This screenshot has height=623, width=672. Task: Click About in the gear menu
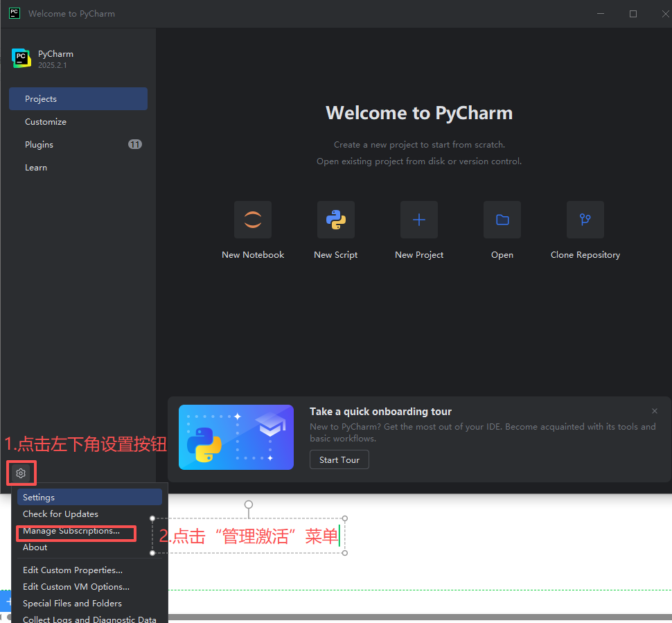pos(35,547)
